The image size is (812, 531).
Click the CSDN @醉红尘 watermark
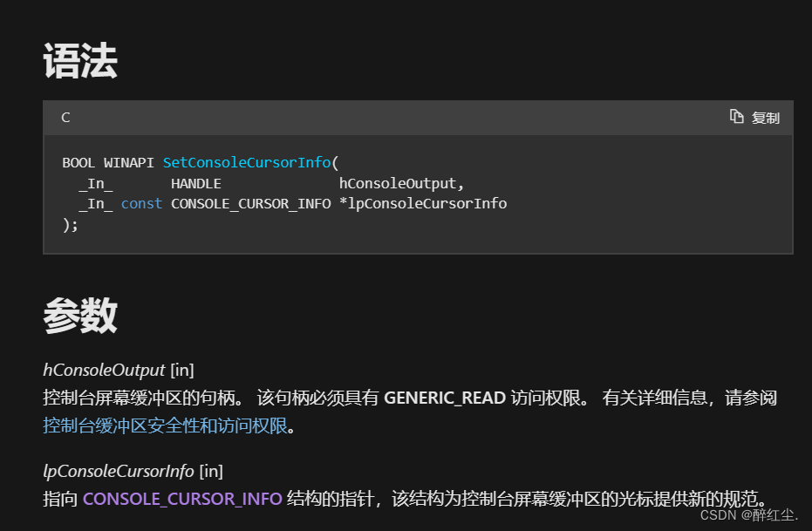[749, 515]
